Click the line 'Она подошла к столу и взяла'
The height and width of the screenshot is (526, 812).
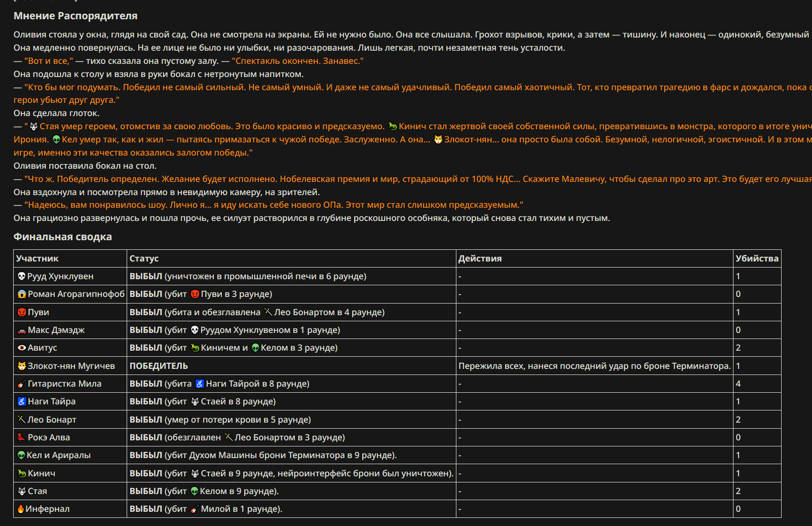click(159, 74)
